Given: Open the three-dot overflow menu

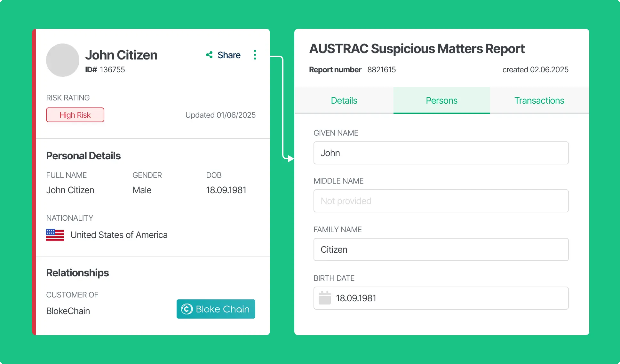Looking at the screenshot, I should pyautogui.click(x=255, y=55).
